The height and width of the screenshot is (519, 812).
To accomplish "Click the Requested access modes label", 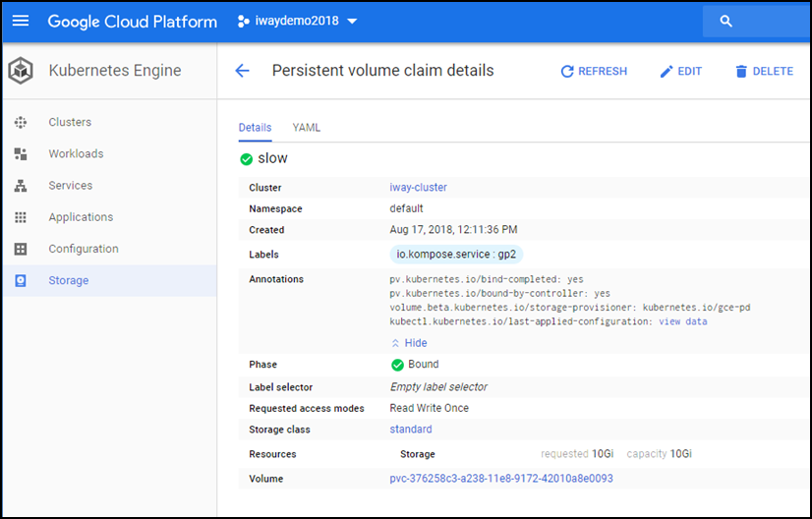I will pyautogui.click(x=307, y=409).
